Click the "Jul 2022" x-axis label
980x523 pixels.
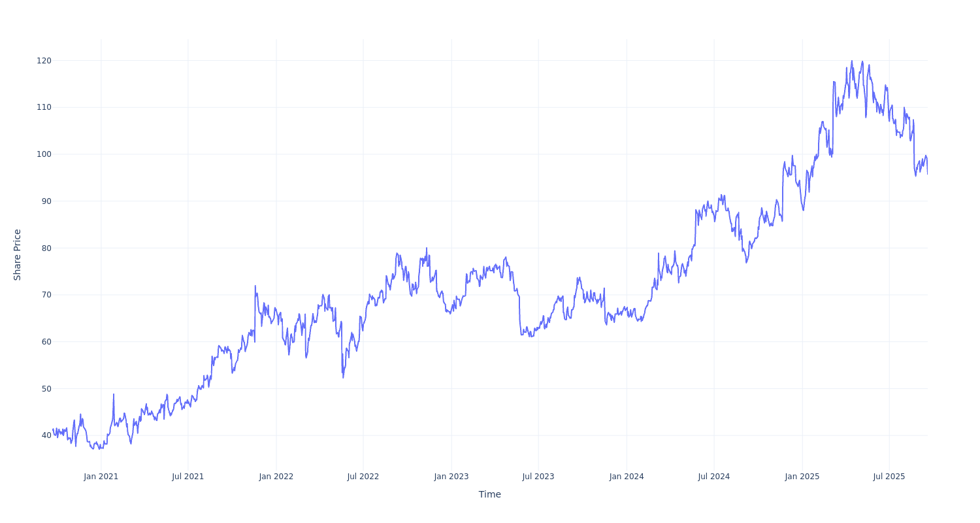pyautogui.click(x=363, y=477)
